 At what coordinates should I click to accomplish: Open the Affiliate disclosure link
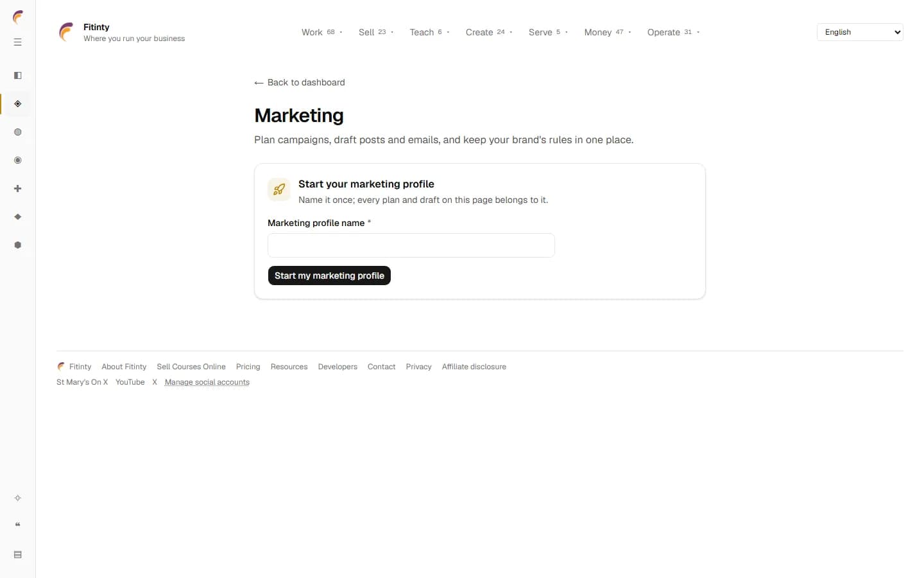pos(474,367)
